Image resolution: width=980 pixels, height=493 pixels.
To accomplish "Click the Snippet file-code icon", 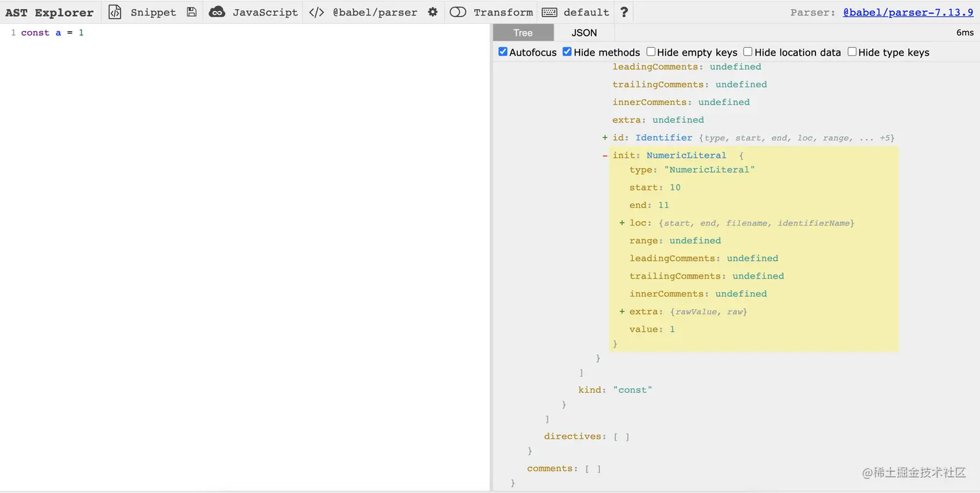I will click(x=115, y=12).
